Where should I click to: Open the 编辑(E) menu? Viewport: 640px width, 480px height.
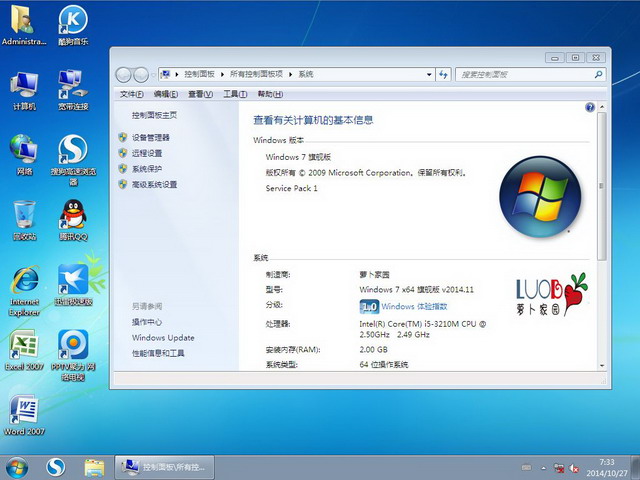coord(166,94)
